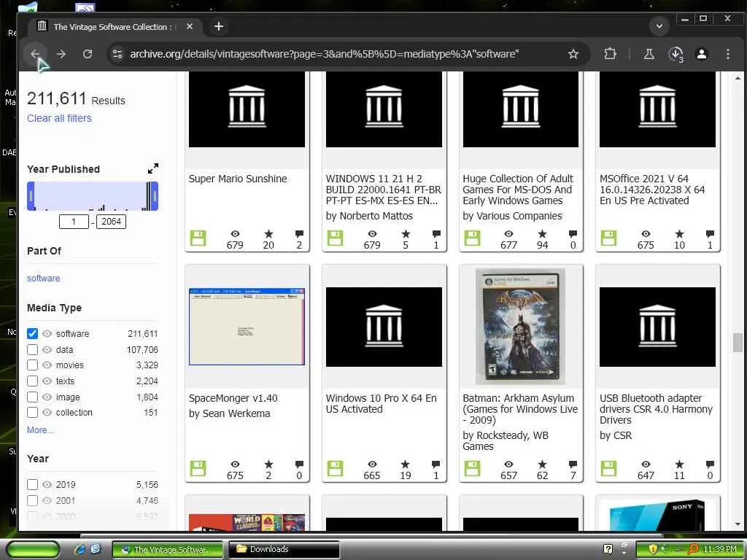Go back using the browser back arrow

tap(35, 54)
